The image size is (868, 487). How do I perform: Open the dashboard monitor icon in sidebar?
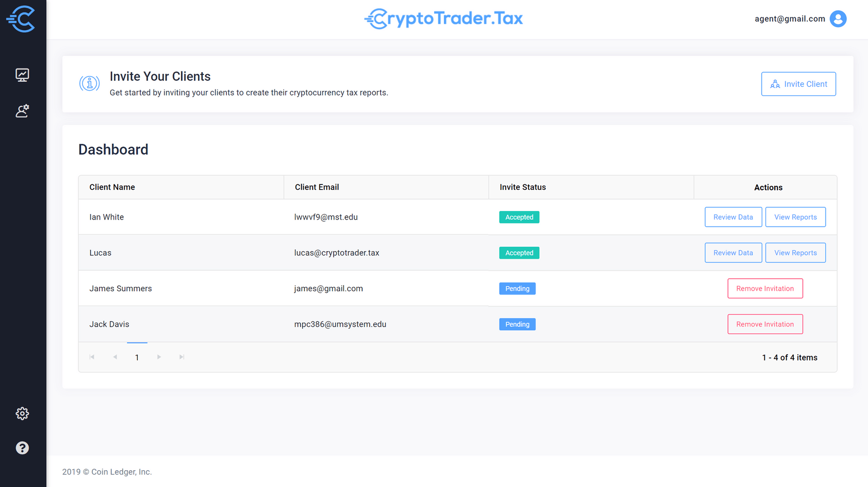[22, 75]
